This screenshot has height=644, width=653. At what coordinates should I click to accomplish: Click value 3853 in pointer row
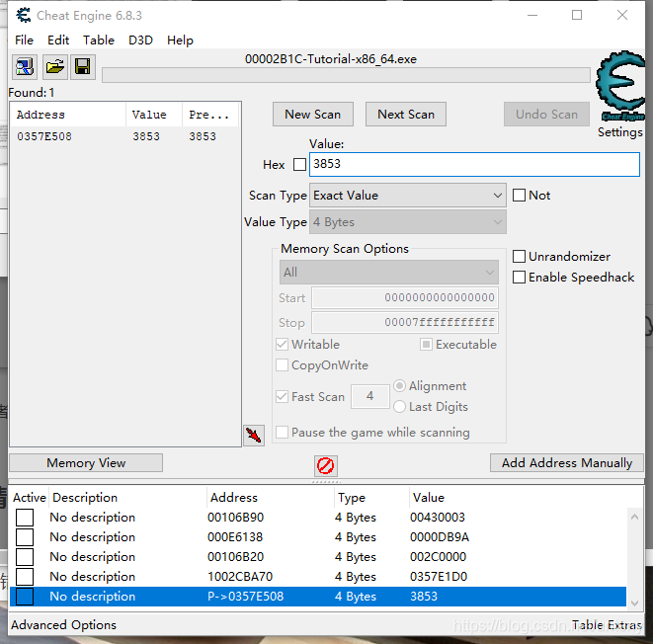coord(424,597)
